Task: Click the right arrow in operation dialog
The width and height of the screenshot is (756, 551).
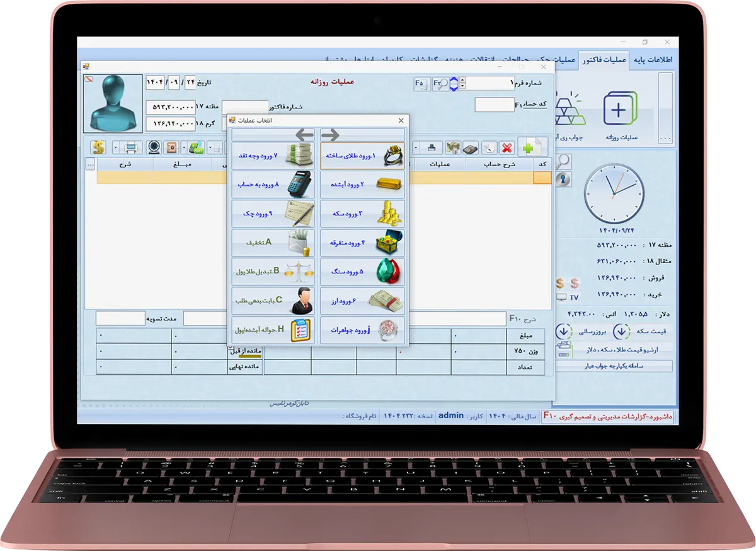Action: click(x=330, y=135)
